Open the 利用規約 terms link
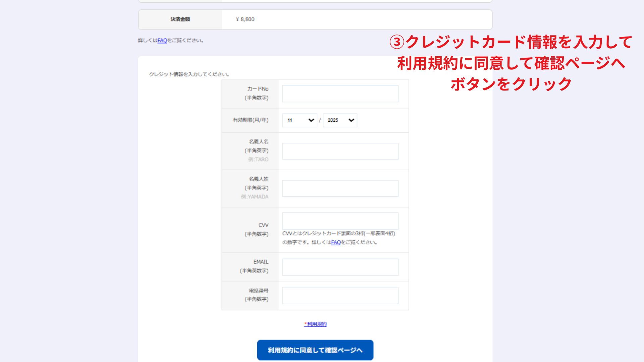This screenshot has height=362, width=644. (x=316, y=324)
